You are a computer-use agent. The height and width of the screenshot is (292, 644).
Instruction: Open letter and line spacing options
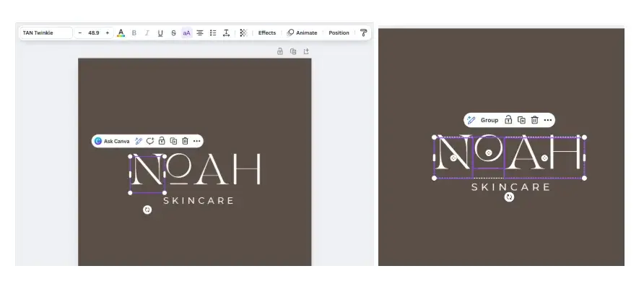pos(226,33)
